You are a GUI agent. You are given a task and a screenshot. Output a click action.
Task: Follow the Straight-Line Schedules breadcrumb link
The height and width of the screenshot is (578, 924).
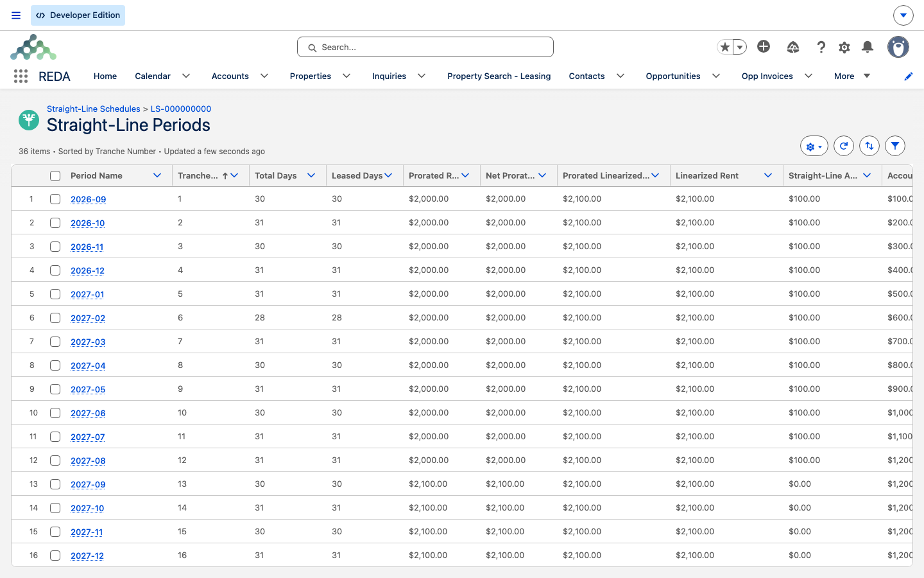pos(94,109)
